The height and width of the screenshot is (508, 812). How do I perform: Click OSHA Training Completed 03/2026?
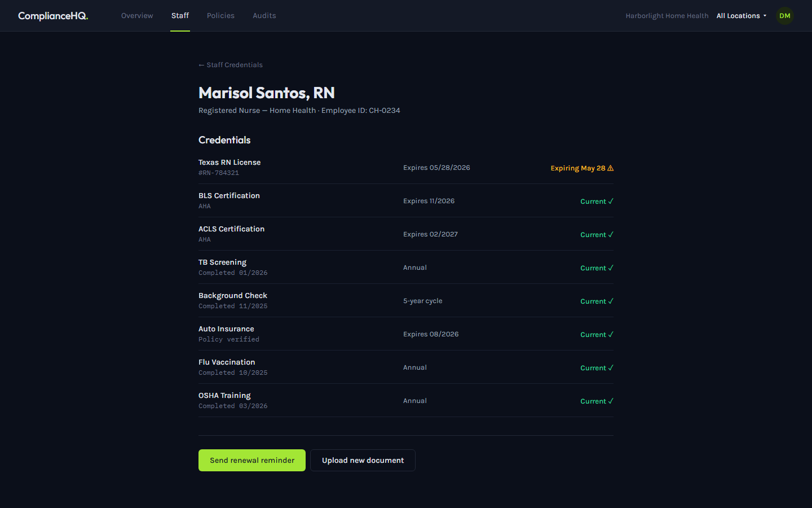tap(233, 406)
